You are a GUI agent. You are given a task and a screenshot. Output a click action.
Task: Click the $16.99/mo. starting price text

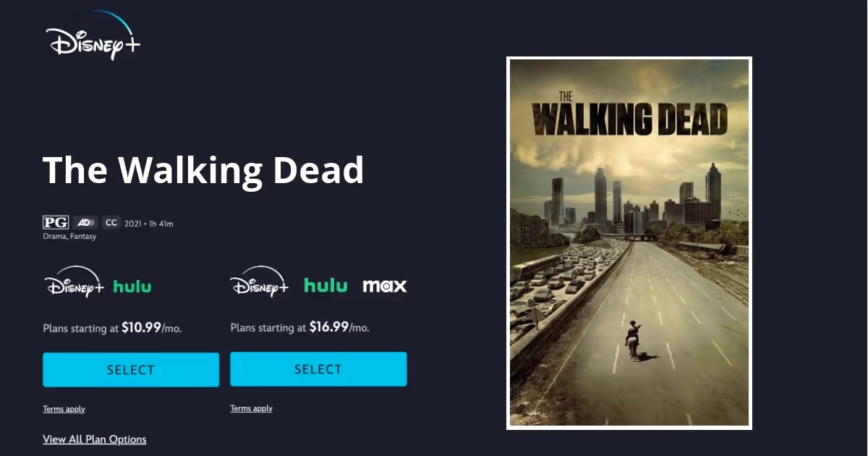[339, 327]
